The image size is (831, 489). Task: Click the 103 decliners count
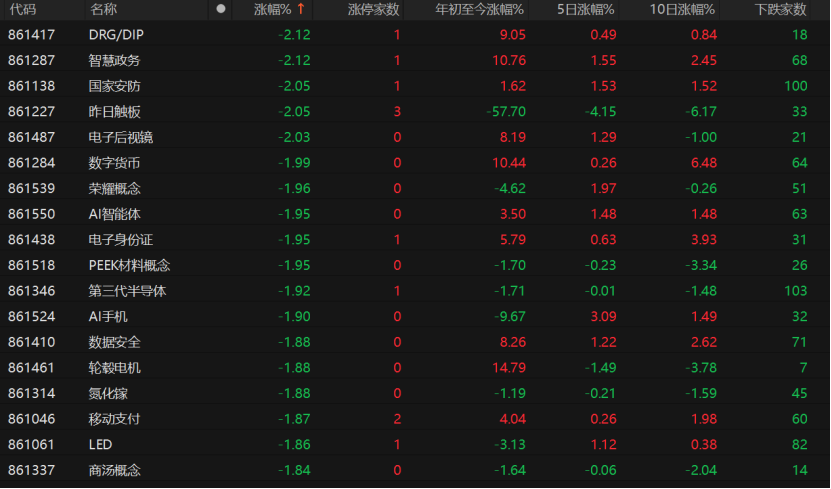pyautogui.click(x=796, y=291)
